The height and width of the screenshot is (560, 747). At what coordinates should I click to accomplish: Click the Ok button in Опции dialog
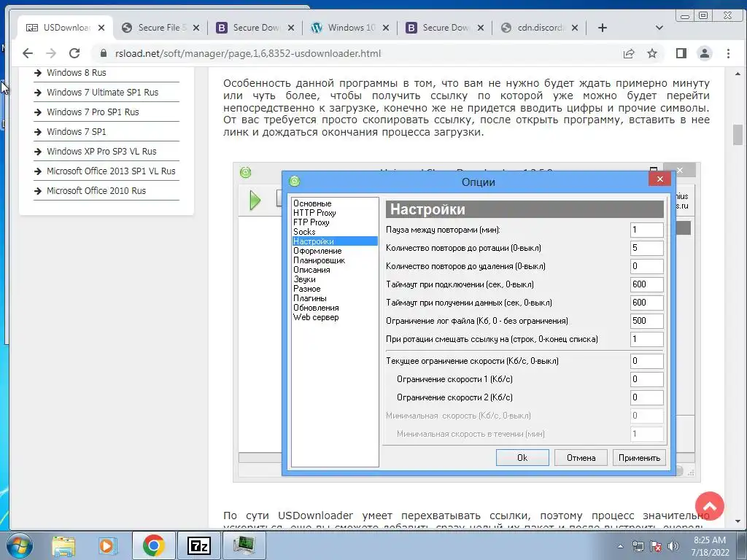coord(522,458)
